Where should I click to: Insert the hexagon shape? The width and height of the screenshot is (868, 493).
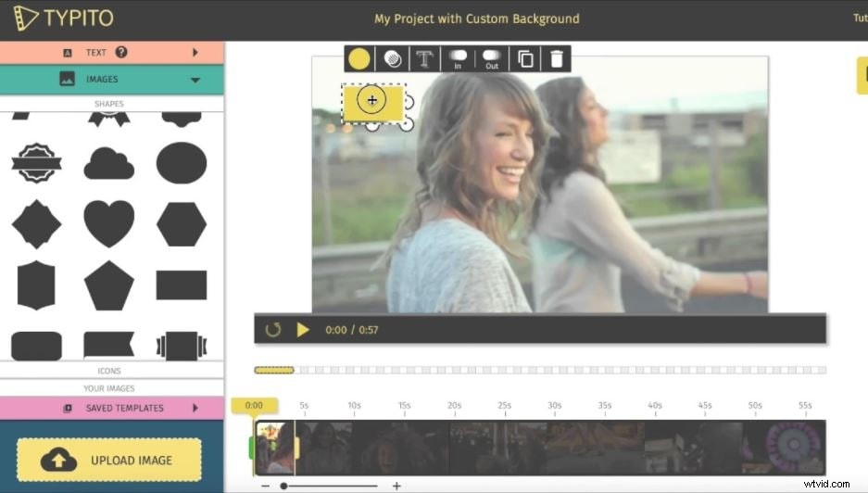pyautogui.click(x=182, y=224)
